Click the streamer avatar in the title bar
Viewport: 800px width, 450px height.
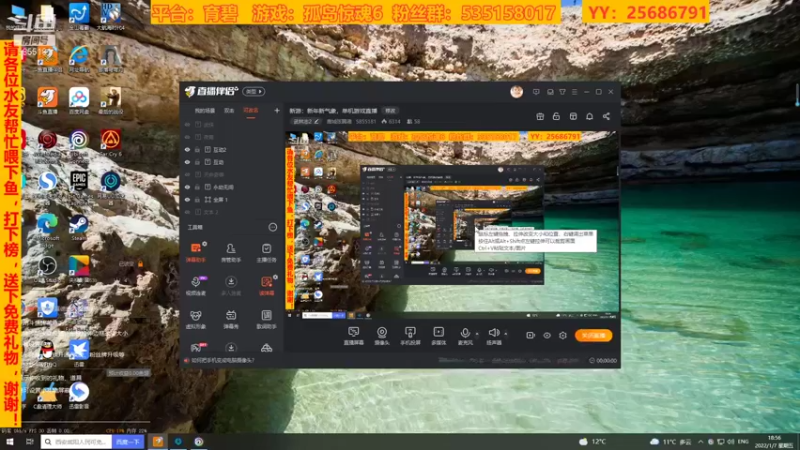point(516,92)
